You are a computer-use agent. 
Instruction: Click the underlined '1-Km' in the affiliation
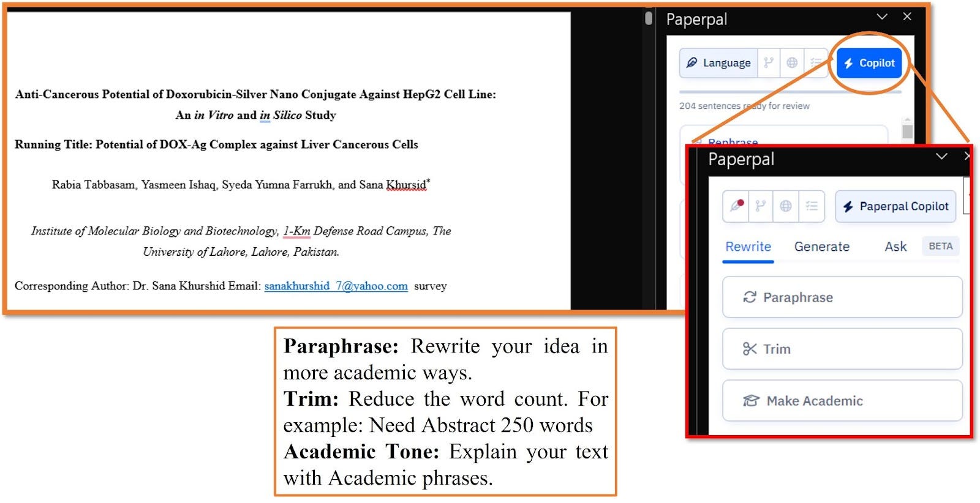296,231
